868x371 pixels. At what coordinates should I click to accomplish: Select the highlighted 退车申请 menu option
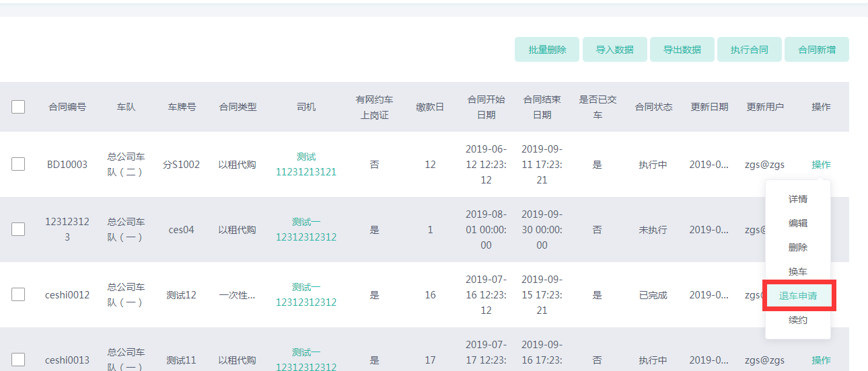(x=798, y=296)
